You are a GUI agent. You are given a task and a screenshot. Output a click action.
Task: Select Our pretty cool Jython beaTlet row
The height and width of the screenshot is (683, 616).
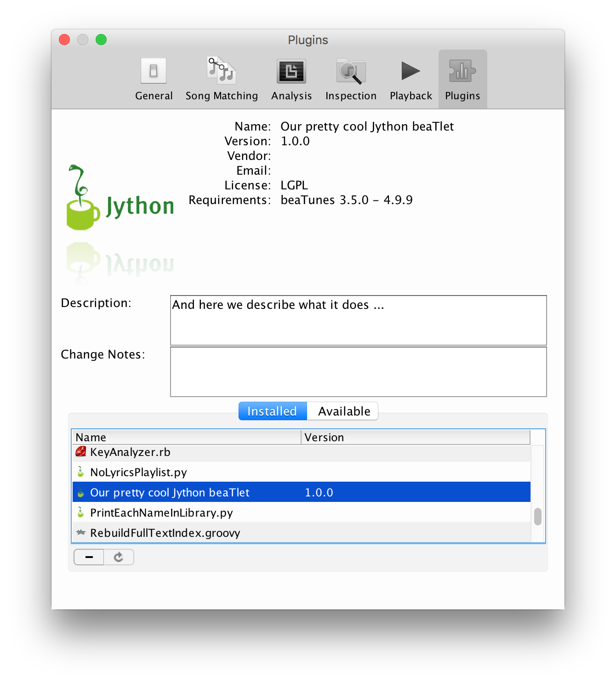[x=170, y=493]
